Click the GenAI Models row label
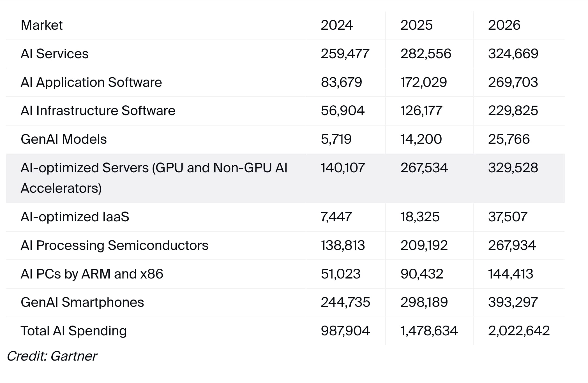Screen dimensions: 588x383 tap(64, 139)
